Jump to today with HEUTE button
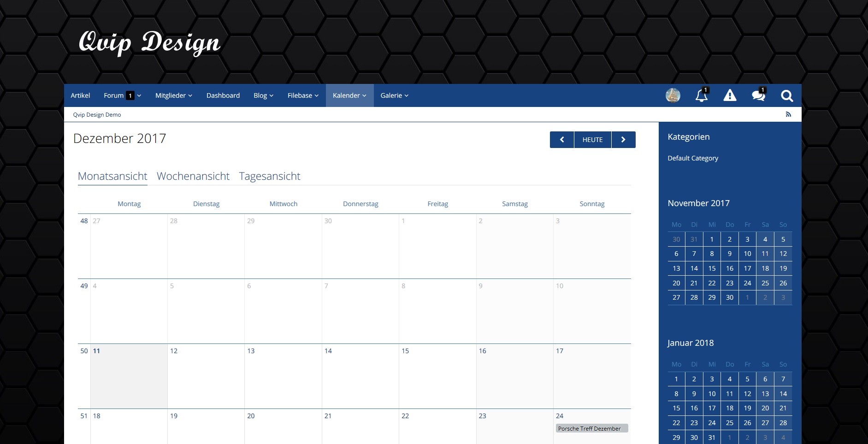The image size is (868, 444). pos(592,140)
